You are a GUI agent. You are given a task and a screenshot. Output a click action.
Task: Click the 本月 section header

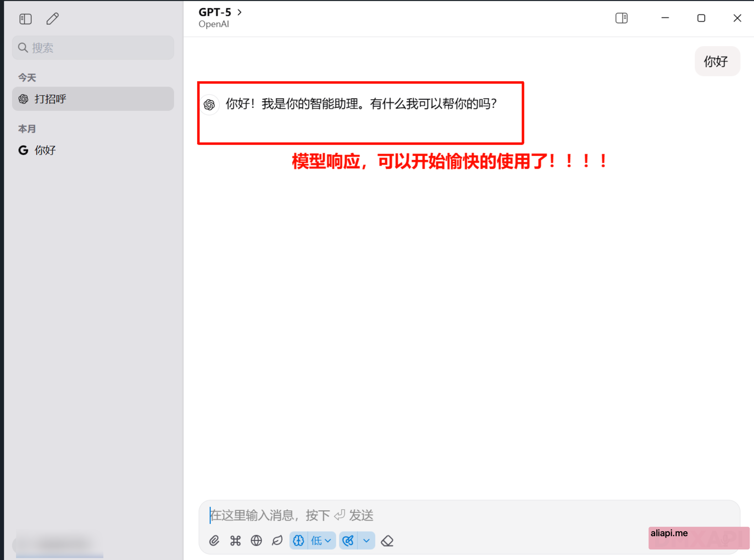27,129
